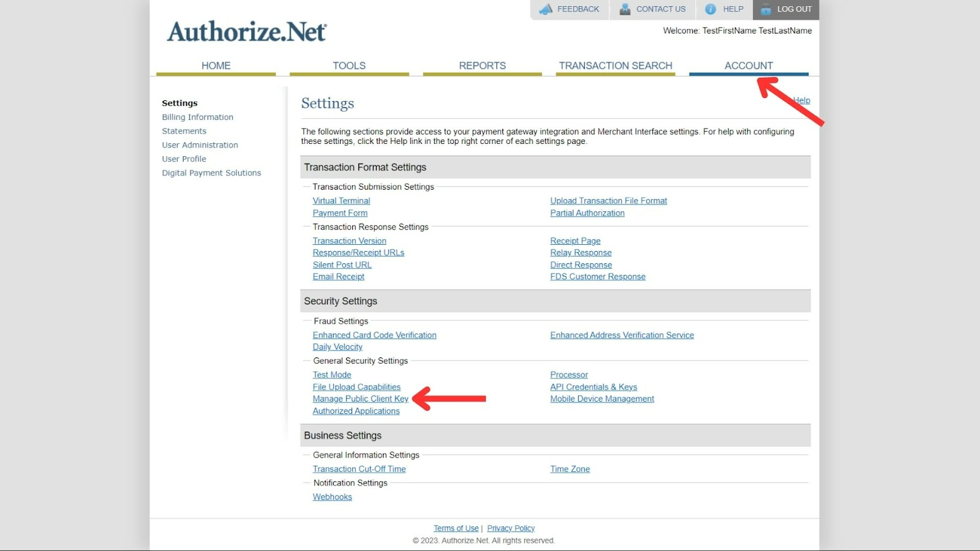Screen dimensions: 980x551
Task: Open the Virtual Terminal link
Action: click(x=341, y=201)
